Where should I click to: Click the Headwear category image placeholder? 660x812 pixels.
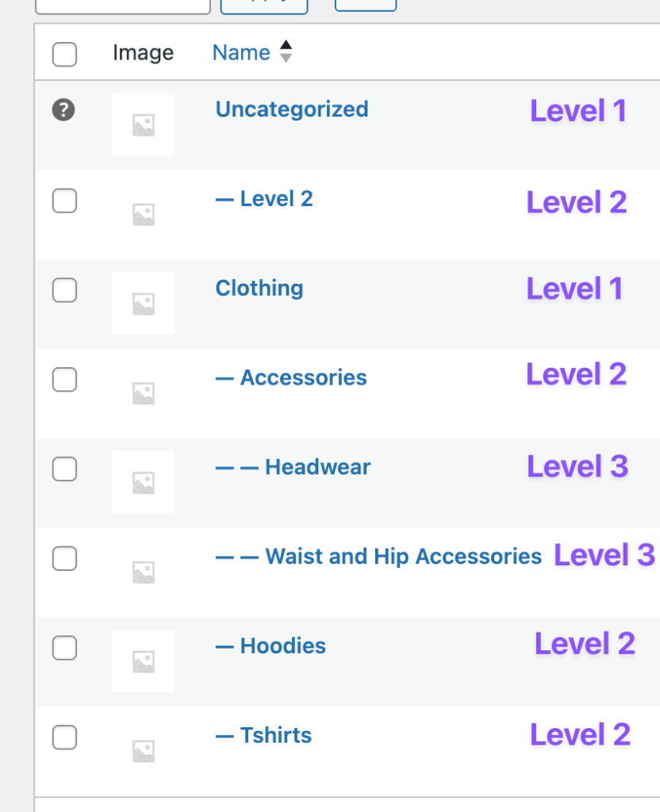(x=143, y=482)
